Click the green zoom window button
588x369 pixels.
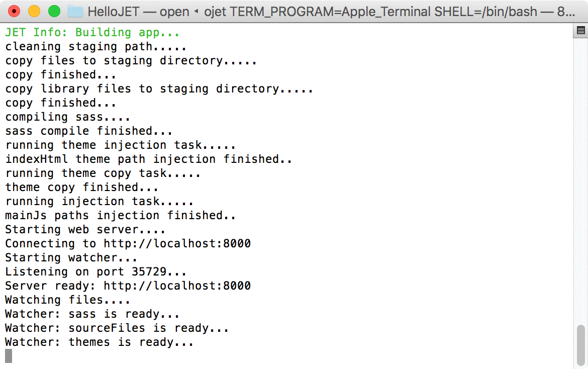coord(54,11)
